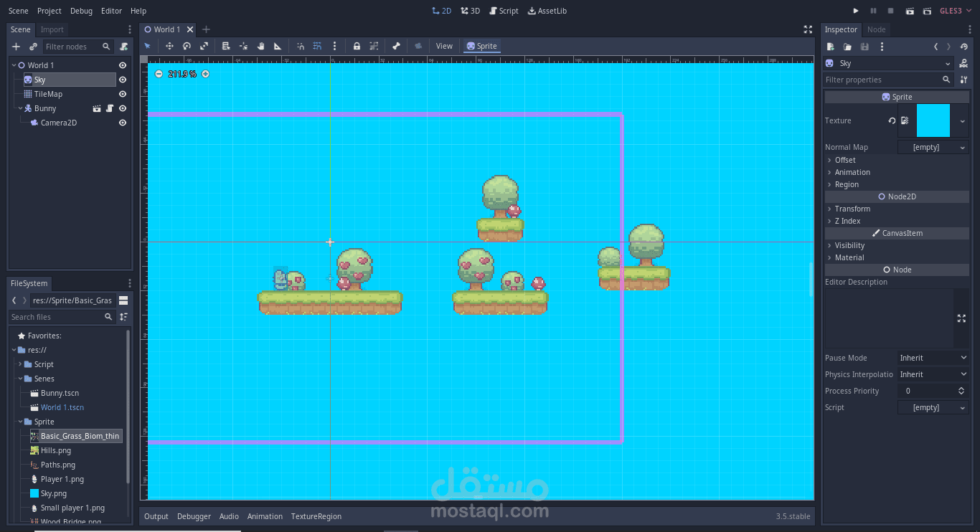Open the Normal Map empty dropdown
The image size is (980, 532).
933,147
